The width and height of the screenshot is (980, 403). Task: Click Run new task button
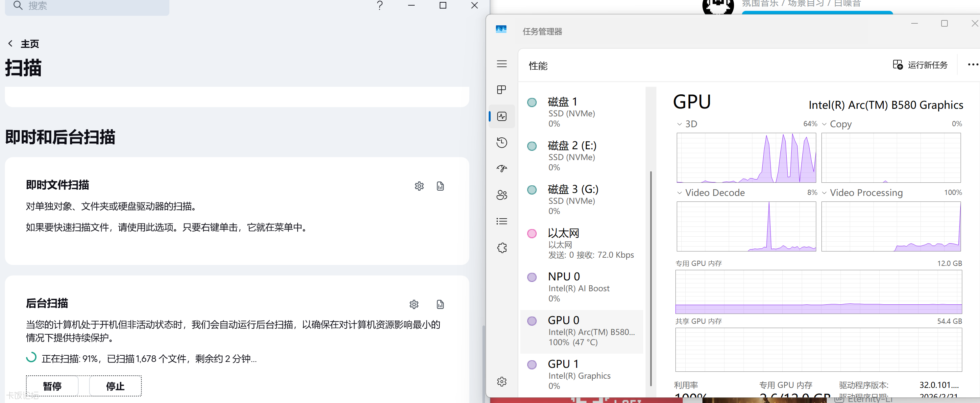(920, 65)
